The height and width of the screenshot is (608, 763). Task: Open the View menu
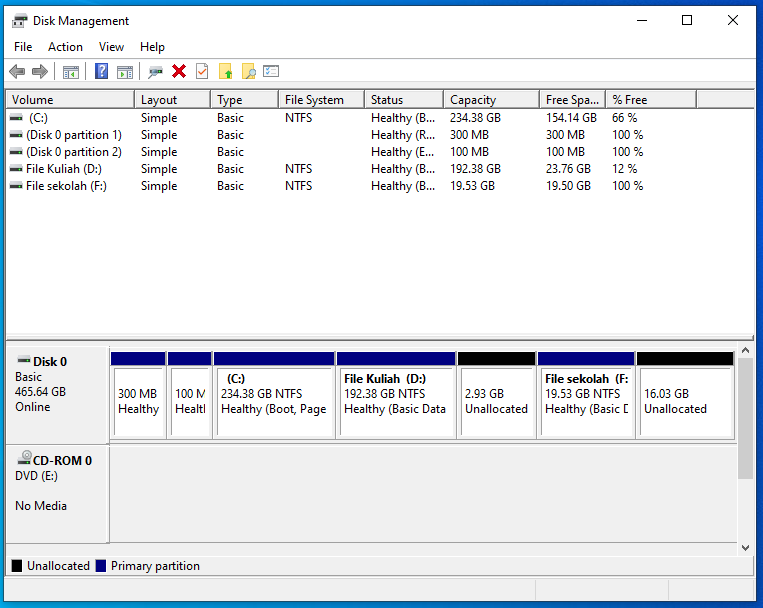(x=111, y=47)
